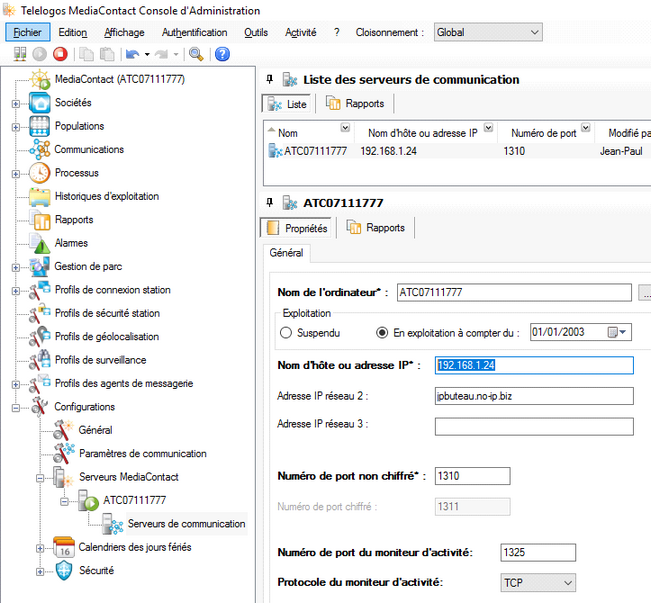
Task: Click the undo arrow toolbar icon
Action: (132, 54)
